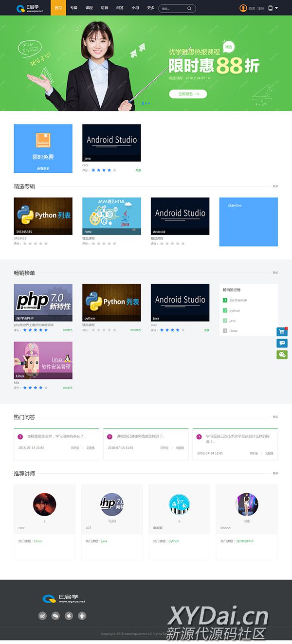Open Android Studio java course in 畅销榜单
Image resolution: width=292 pixels, height=644 pixels.
[x=180, y=303]
